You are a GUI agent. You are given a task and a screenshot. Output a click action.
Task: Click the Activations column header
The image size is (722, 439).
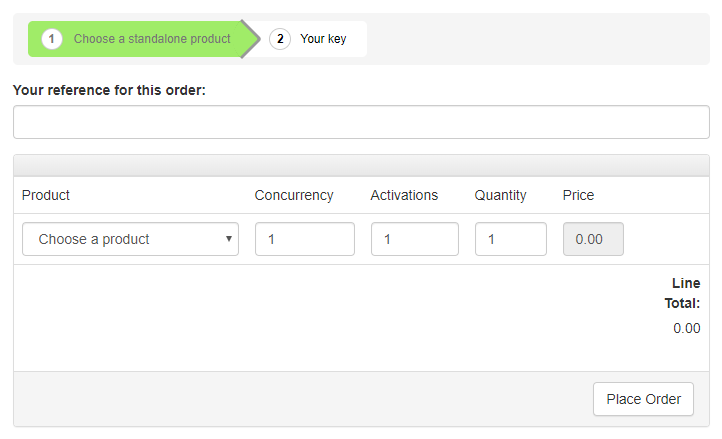tap(404, 195)
